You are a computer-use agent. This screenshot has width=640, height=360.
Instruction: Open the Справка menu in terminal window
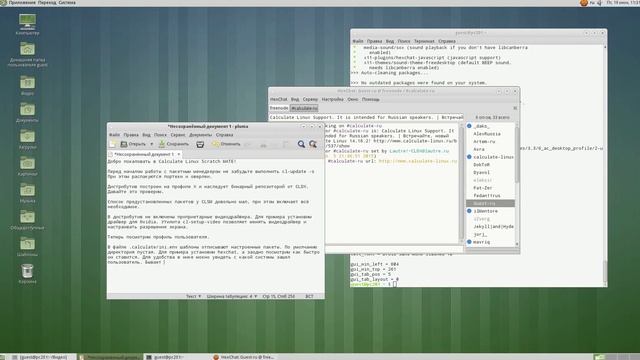447,41
